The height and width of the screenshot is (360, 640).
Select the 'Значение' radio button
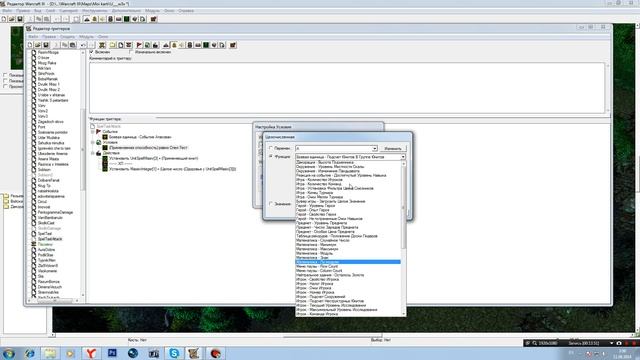click(x=271, y=203)
